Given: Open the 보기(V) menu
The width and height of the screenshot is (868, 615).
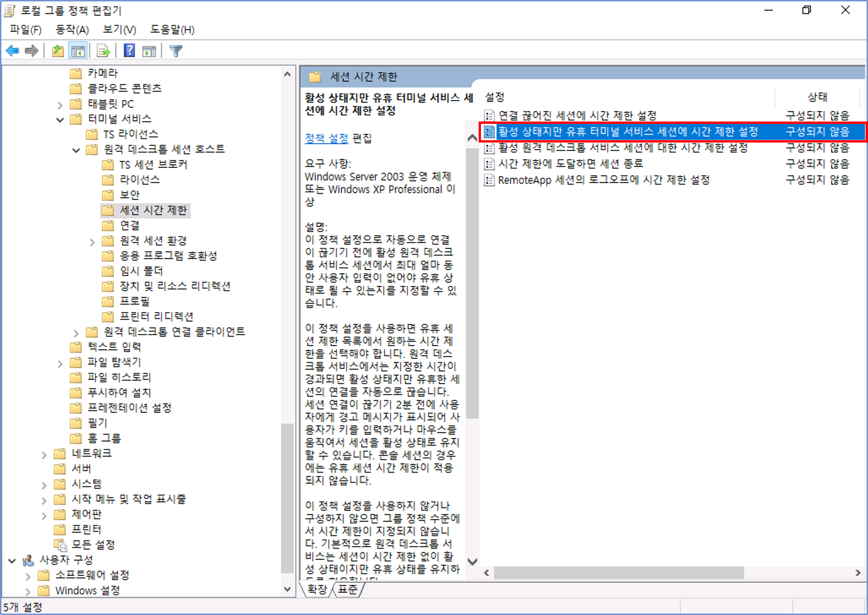Looking at the screenshot, I should click(x=119, y=30).
